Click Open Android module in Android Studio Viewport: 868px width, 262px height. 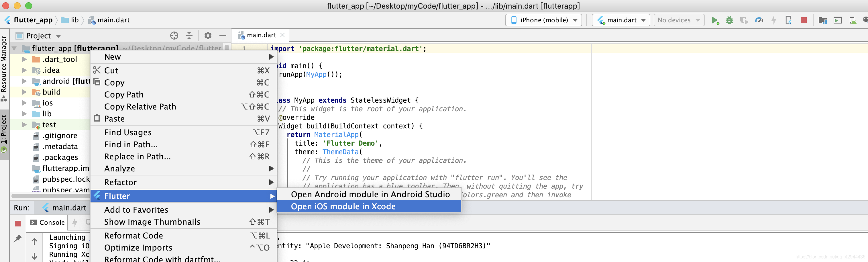coord(369,194)
